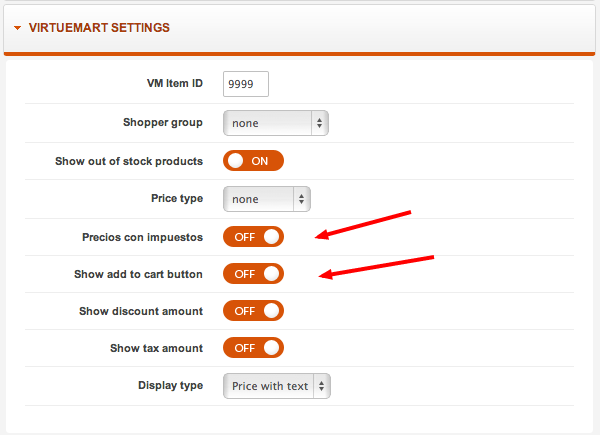This screenshot has width=600, height=435.
Task: Click the Shopper group label
Action: coord(163,123)
